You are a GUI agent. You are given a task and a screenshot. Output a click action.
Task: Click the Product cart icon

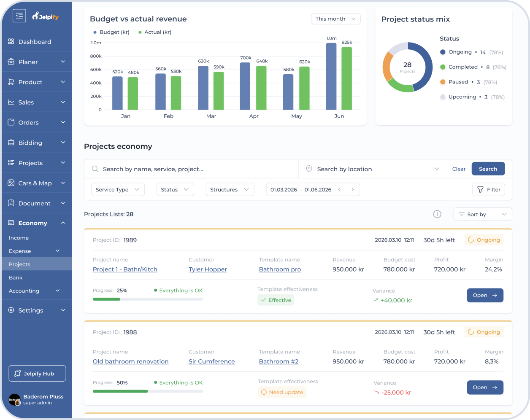pos(11,82)
